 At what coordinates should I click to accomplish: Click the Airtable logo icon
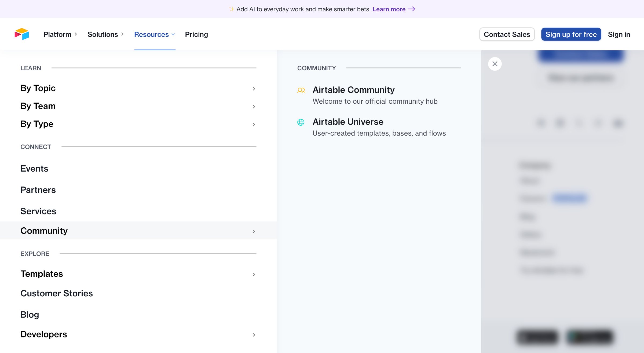click(x=22, y=34)
